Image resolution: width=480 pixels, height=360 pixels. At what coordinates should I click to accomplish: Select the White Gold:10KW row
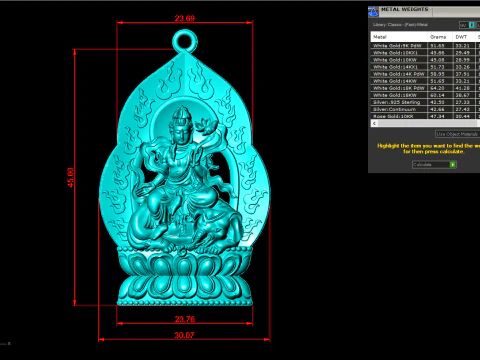425,60
